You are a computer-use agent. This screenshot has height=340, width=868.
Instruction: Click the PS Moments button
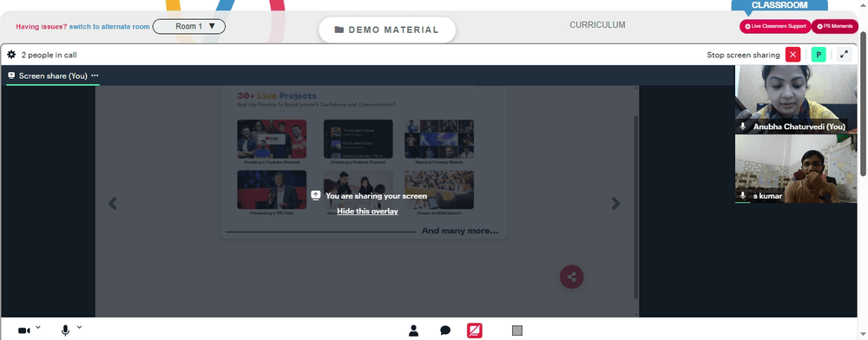834,26
